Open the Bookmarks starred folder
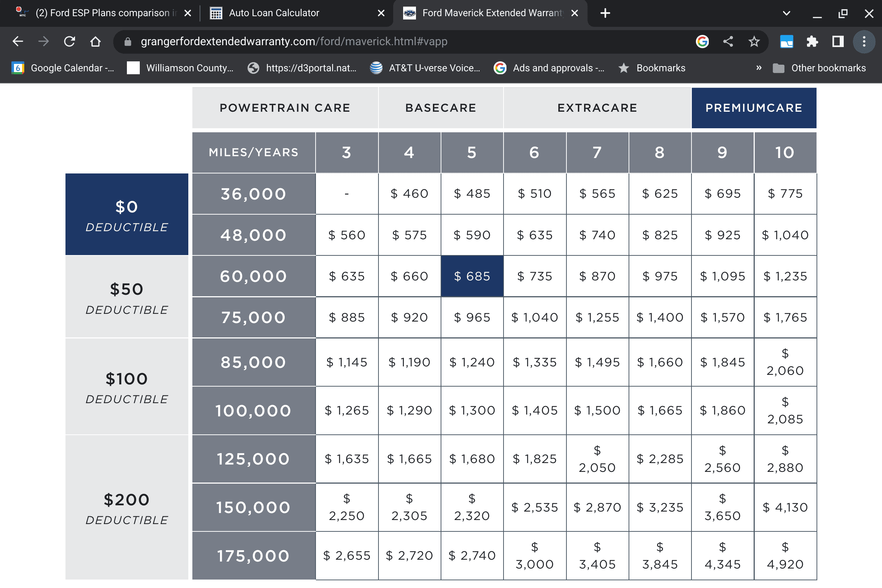This screenshot has height=588, width=882. click(x=652, y=68)
